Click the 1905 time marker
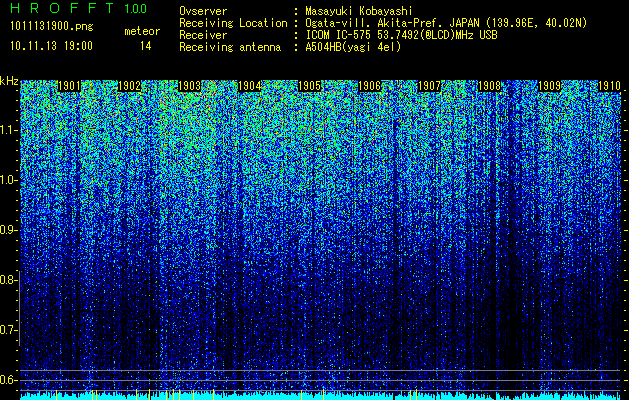The height and width of the screenshot is (400, 629). [x=310, y=86]
